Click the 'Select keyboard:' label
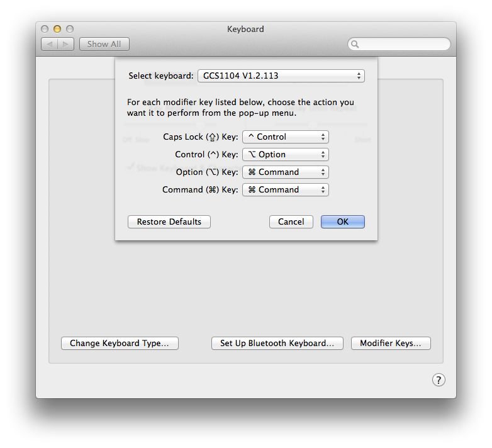The image size is (492, 448). pos(160,76)
